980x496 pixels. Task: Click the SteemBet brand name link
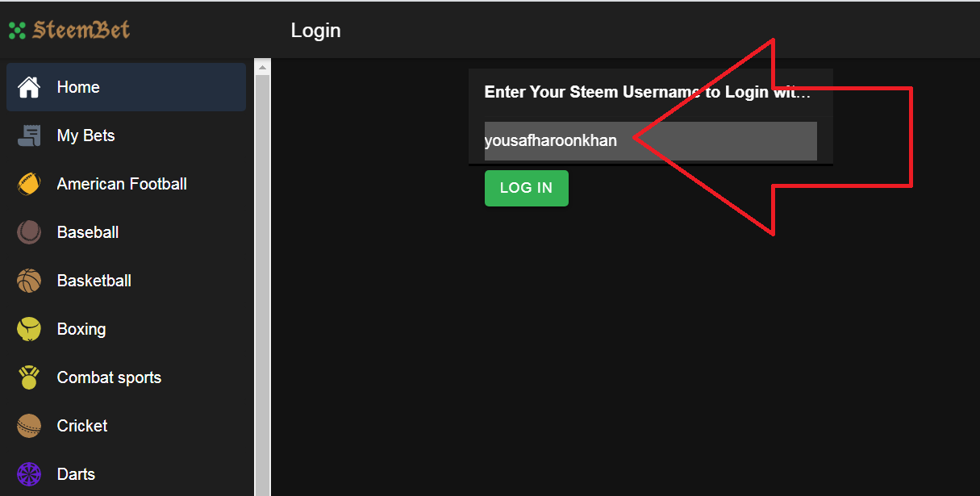[x=81, y=31]
